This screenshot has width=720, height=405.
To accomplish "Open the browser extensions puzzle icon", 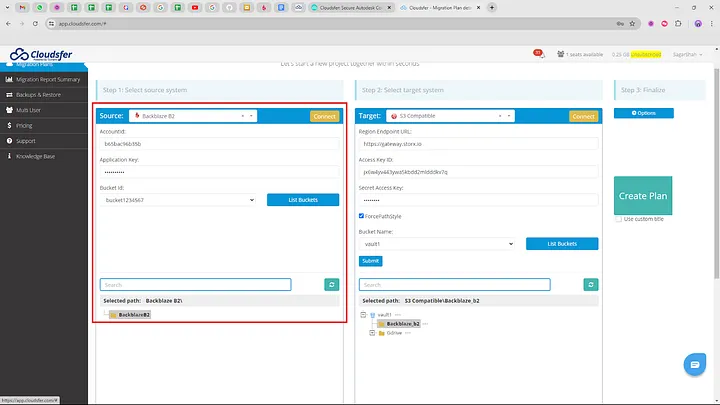I will (678, 23).
